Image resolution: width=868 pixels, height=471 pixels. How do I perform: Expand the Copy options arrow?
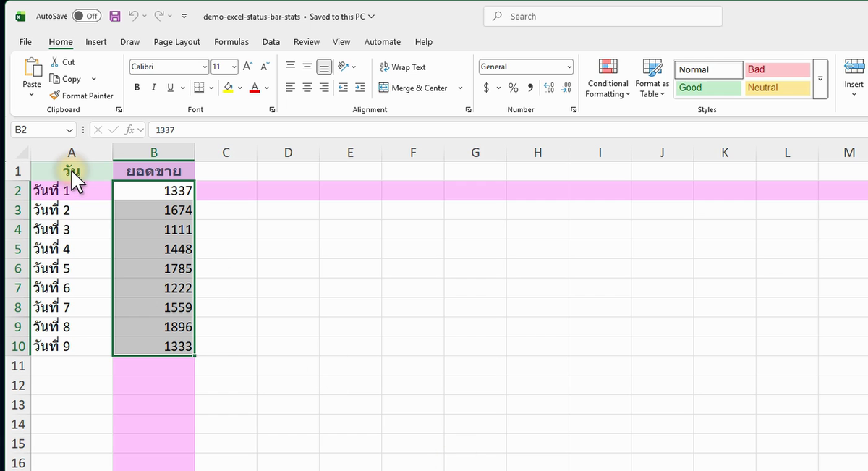pos(93,79)
